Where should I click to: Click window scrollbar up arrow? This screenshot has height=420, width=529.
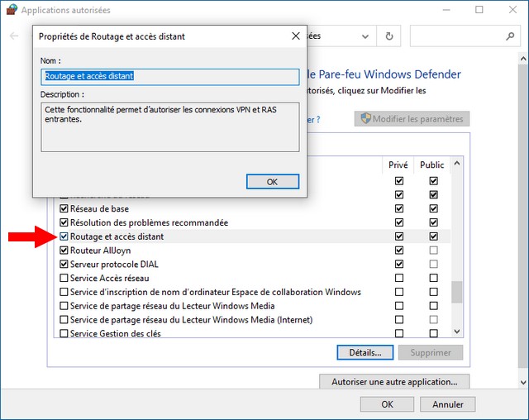[523, 59]
